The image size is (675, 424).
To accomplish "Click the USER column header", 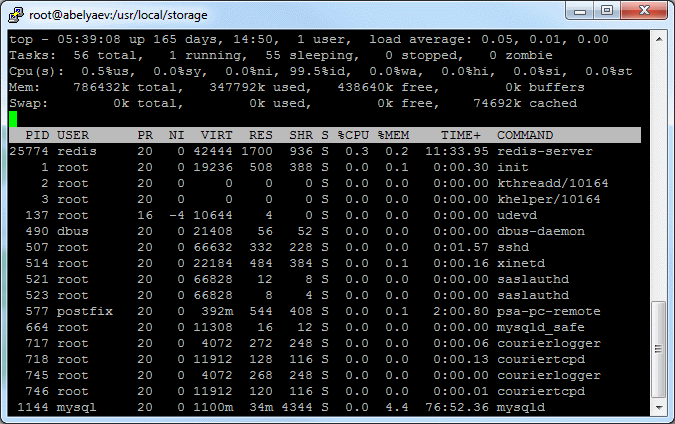I will coord(73,135).
